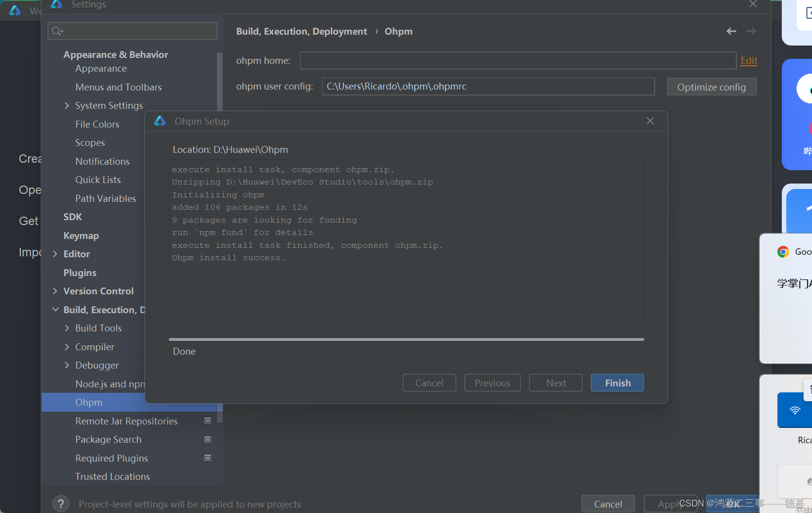
Task: Click the project-level icon beside Remote Jar Repositories
Action: pos(208,421)
